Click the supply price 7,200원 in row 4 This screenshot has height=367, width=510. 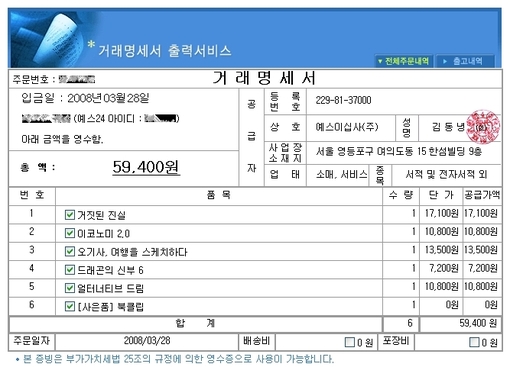tap(482, 268)
